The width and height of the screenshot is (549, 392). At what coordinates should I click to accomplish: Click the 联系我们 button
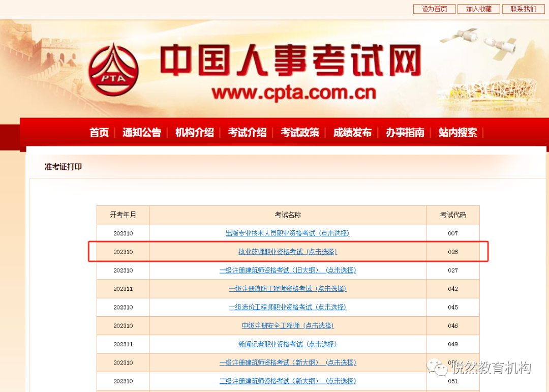click(523, 9)
